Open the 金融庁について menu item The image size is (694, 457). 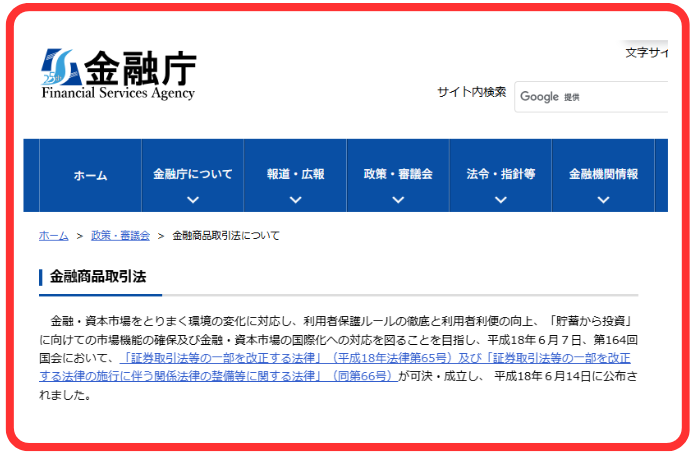click(x=193, y=176)
